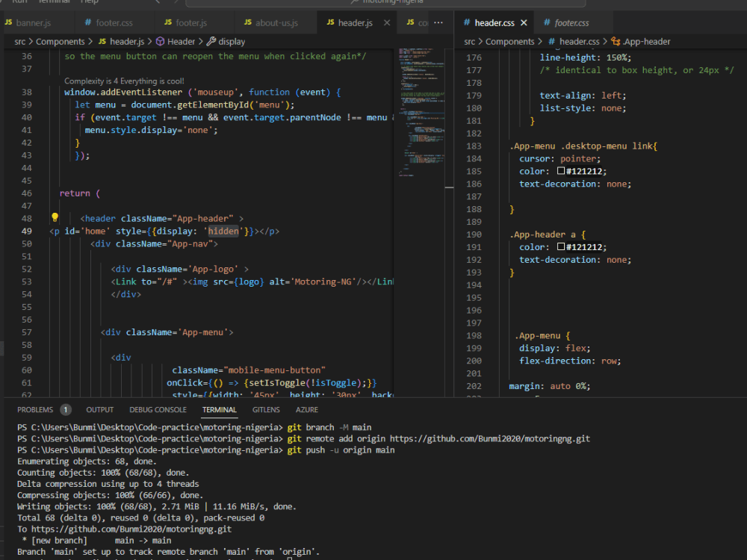Expand the .App-header selector breadcrumb
This screenshot has width=747, height=560.
(641, 41)
